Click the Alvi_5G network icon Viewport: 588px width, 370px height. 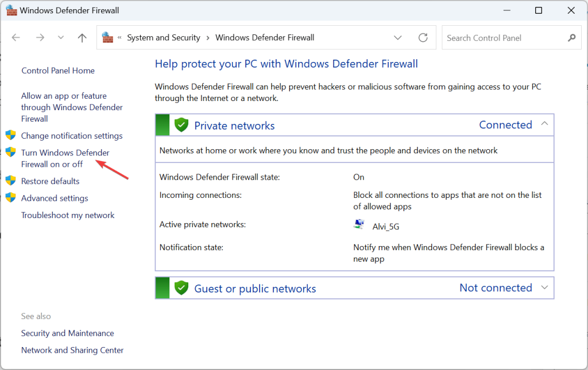[x=359, y=225]
